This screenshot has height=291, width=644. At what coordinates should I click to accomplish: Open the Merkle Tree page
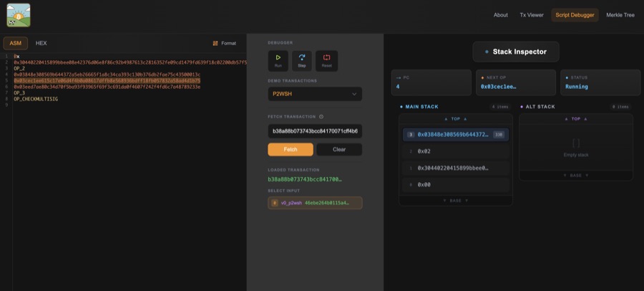(x=620, y=15)
